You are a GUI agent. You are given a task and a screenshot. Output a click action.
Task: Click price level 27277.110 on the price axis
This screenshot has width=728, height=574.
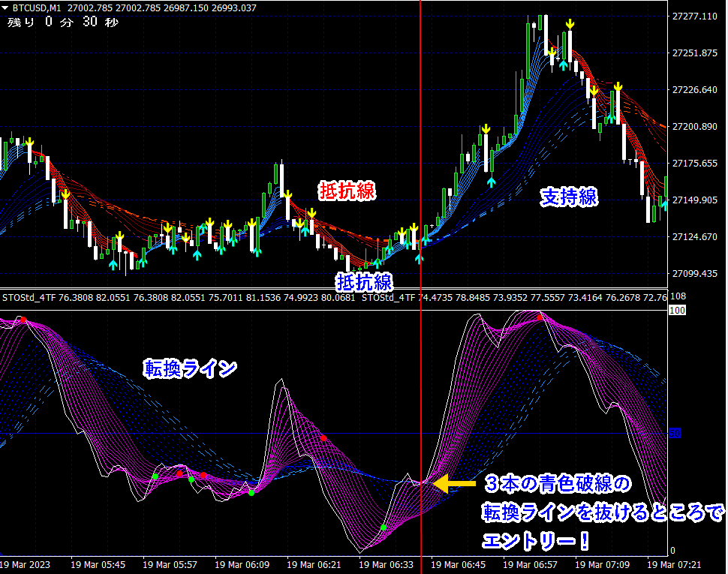click(x=694, y=17)
